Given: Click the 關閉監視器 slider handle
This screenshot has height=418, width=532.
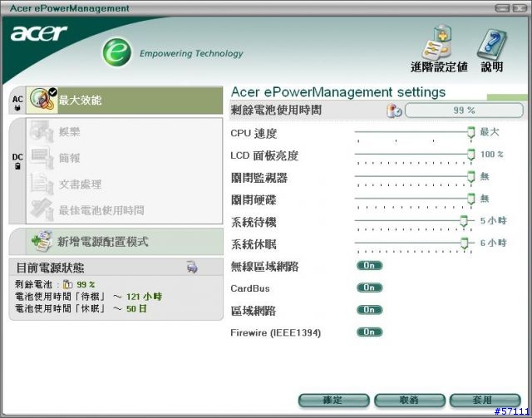Looking at the screenshot, I should [471, 176].
